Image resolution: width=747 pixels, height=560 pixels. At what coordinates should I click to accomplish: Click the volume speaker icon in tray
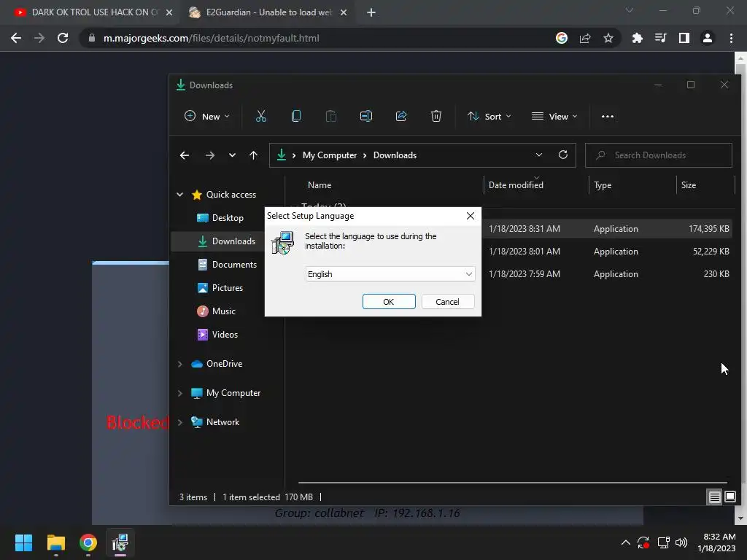tap(681, 542)
